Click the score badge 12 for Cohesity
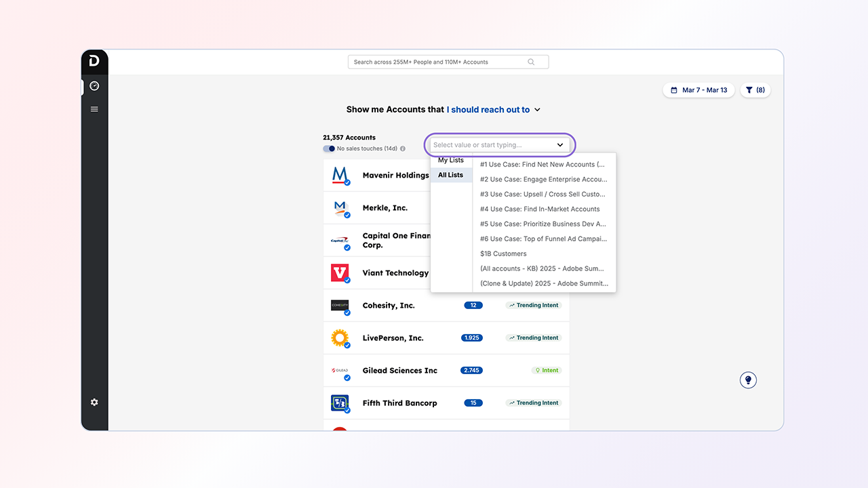868x488 pixels. coord(473,306)
